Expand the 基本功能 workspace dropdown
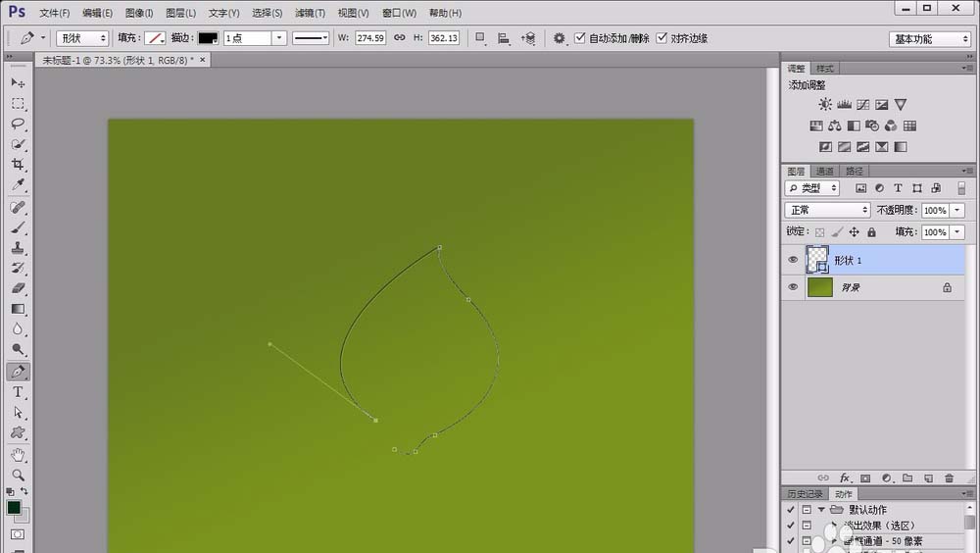The image size is (980, 553). pos(930,39)
